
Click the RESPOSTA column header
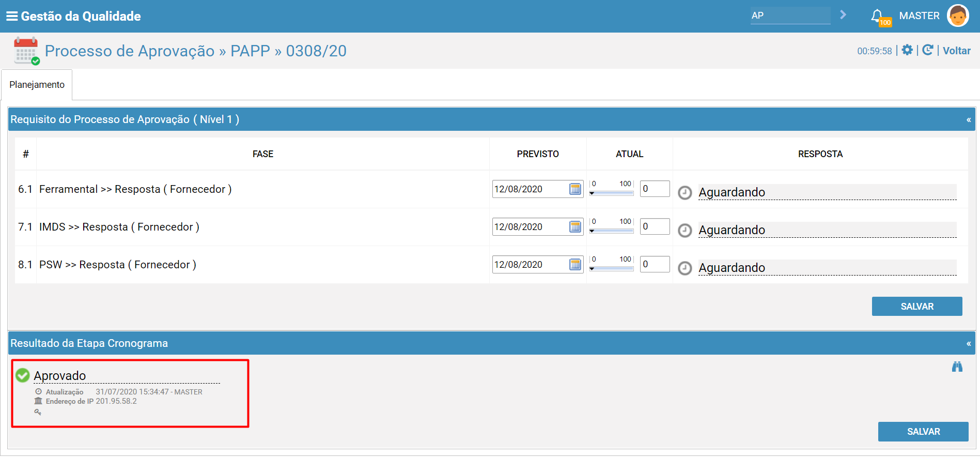coord(820,154)
